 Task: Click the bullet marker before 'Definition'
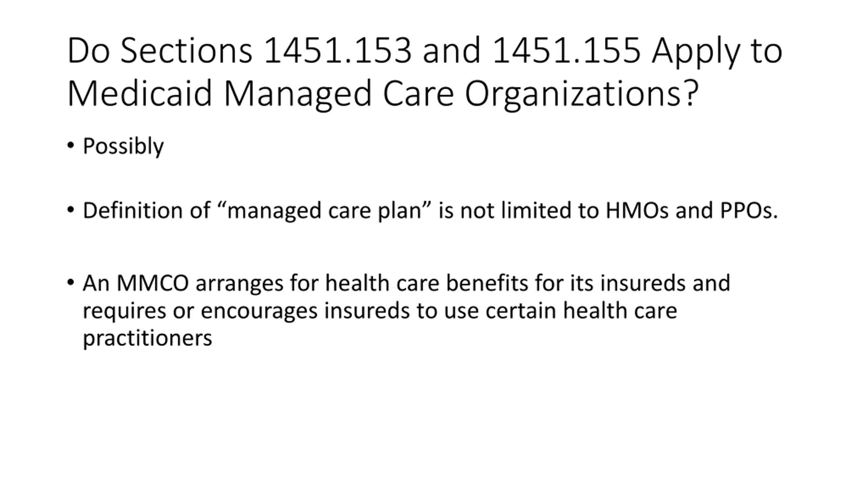[x=71, y=210]
